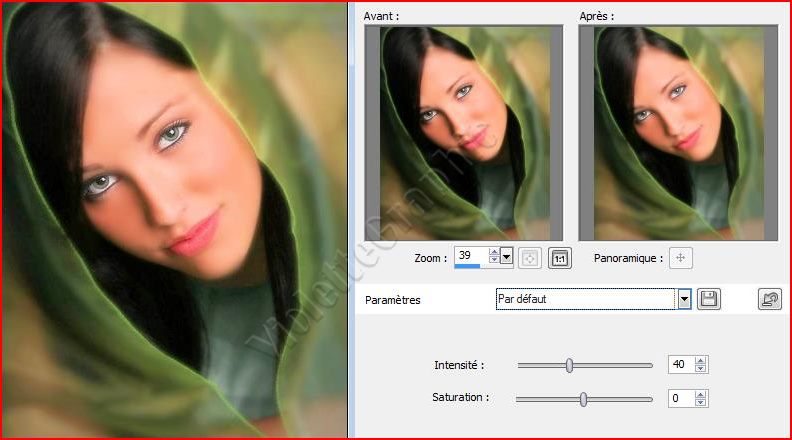
Task: Decrease the Zoom value with the down arrow
Action: (x=493, y=262)
